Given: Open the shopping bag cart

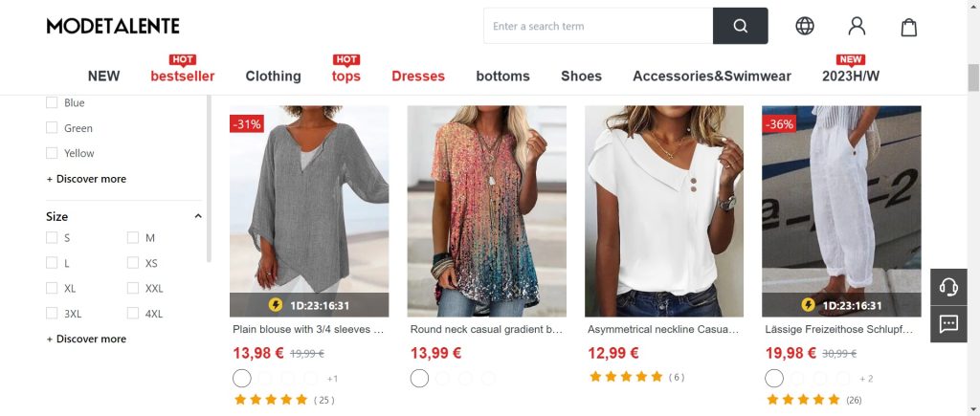Looking at the screenshot, I should [908, 27].
